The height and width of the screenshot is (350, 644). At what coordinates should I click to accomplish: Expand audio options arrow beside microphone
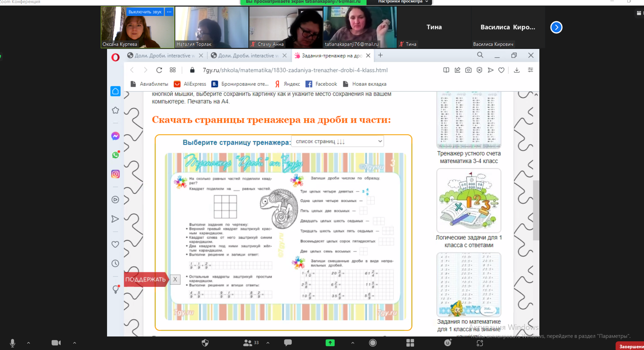28,343
